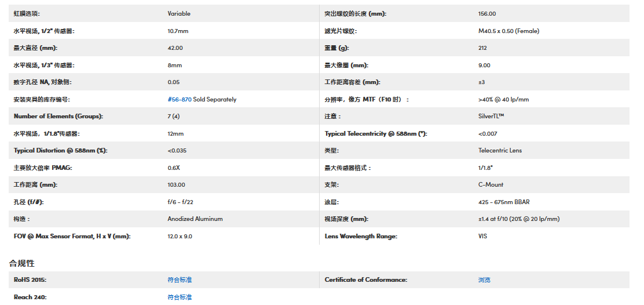Click the Number of Elements (Groups) label
Viewport: 644px width, 305px height.
(x=58, y=117)
